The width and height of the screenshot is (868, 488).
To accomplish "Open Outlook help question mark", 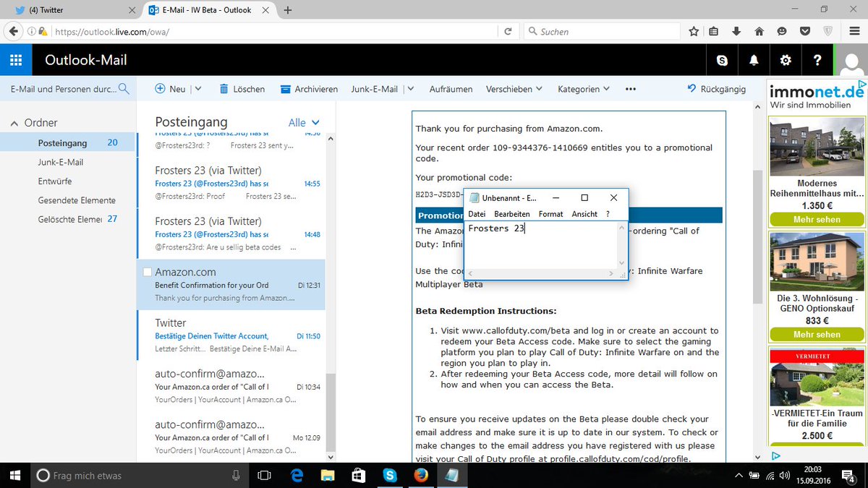I will (817, 61).
